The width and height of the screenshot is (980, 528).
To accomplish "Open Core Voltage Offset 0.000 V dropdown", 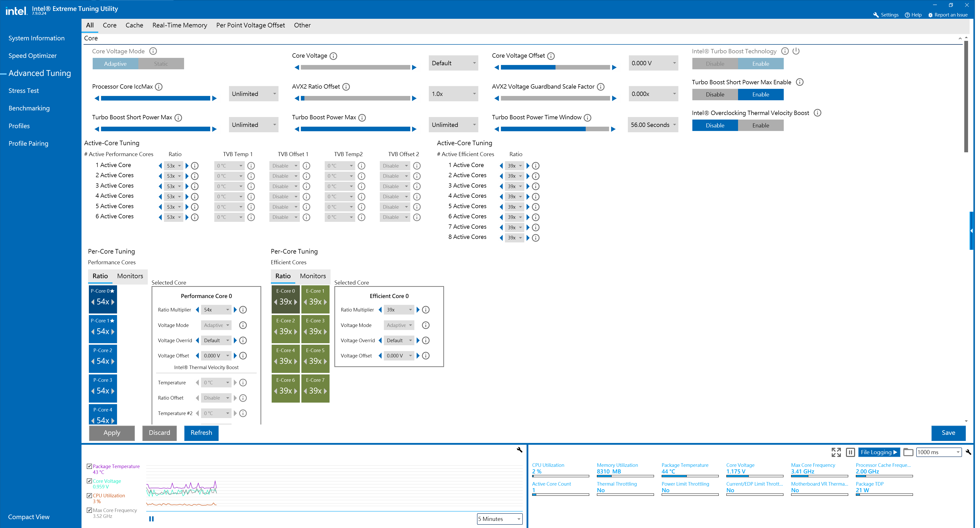I will [x=653, y=63].
